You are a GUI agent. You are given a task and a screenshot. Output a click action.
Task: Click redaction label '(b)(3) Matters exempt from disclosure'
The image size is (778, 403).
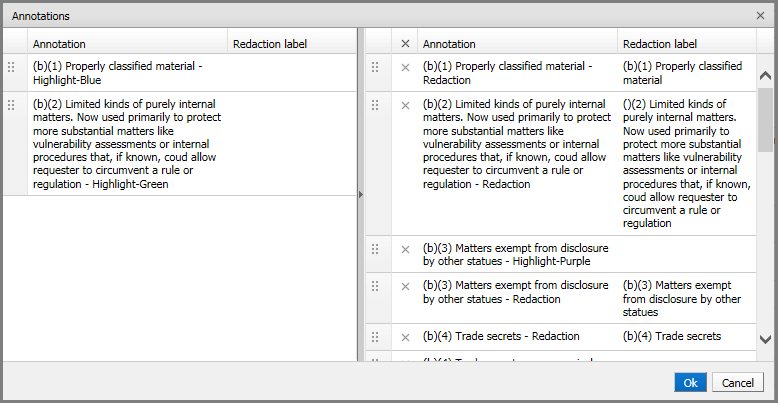click(682, 299)
